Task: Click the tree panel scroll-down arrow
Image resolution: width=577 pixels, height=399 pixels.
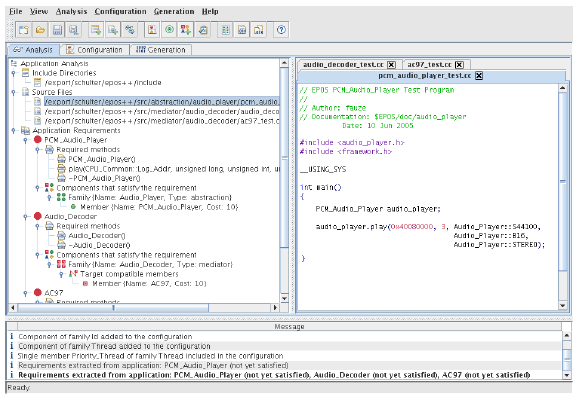Action: (284, 299)
